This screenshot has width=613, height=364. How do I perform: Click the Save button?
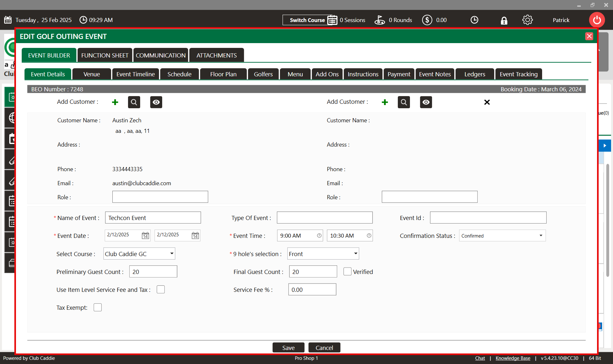click(x=288, y=348)
